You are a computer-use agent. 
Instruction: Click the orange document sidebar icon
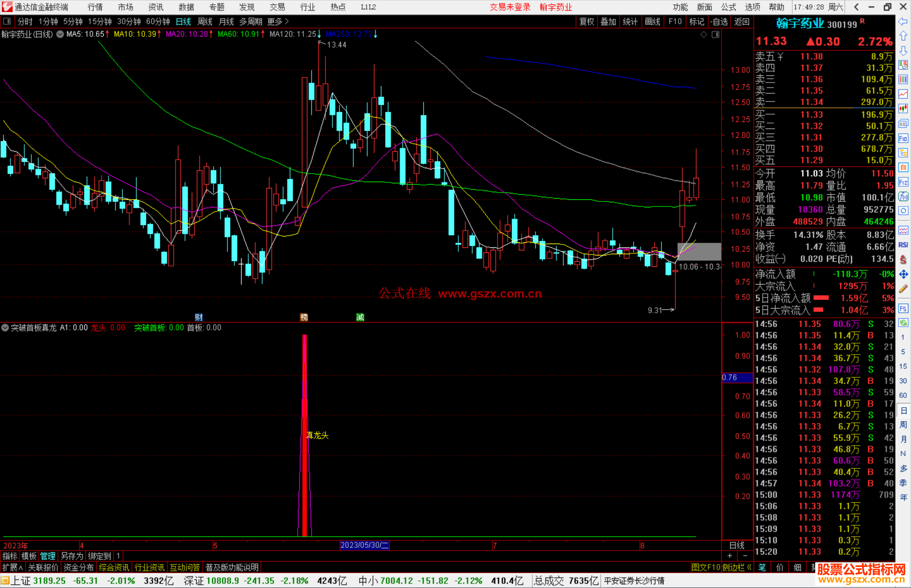[x=903, y=167]
